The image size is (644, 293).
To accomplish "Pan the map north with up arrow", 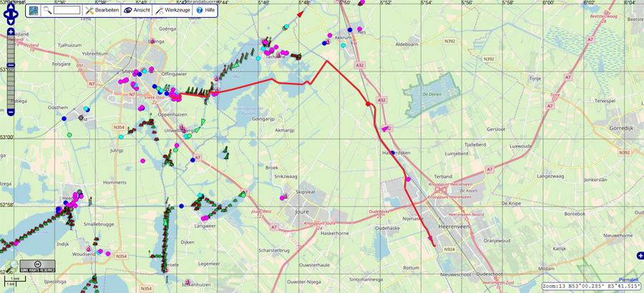I will pos(11,5).
